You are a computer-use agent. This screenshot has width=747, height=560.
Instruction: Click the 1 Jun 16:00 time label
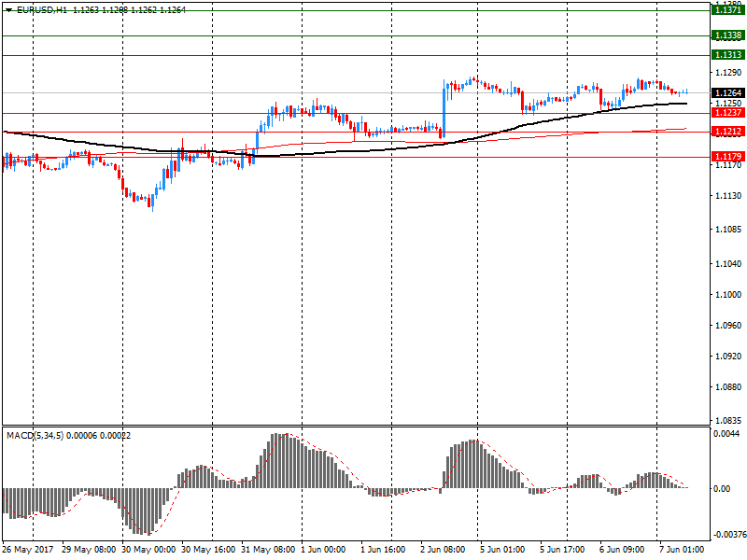click(383, 550)
